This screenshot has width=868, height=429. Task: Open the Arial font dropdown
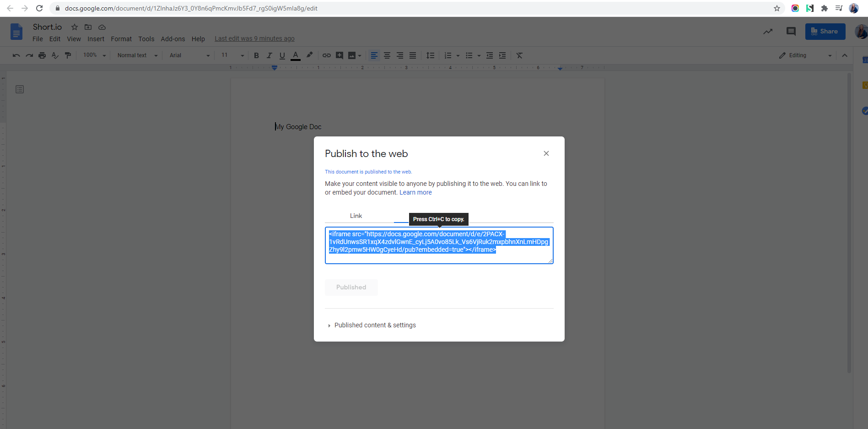click(190, 55)
